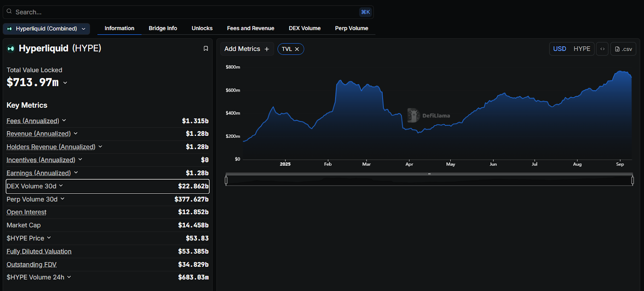Remove the TVL metric chip
This screenshot has height=291, width=644.
[x=297, y=49]
